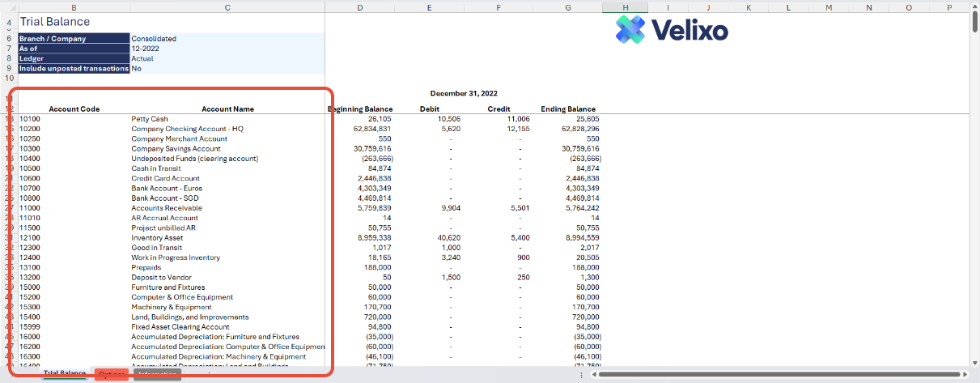Click Undeposited Funds (clearing account) cell
Image resolution: width=980 pixels, height=383 pixels.
[x=227, y=159]
